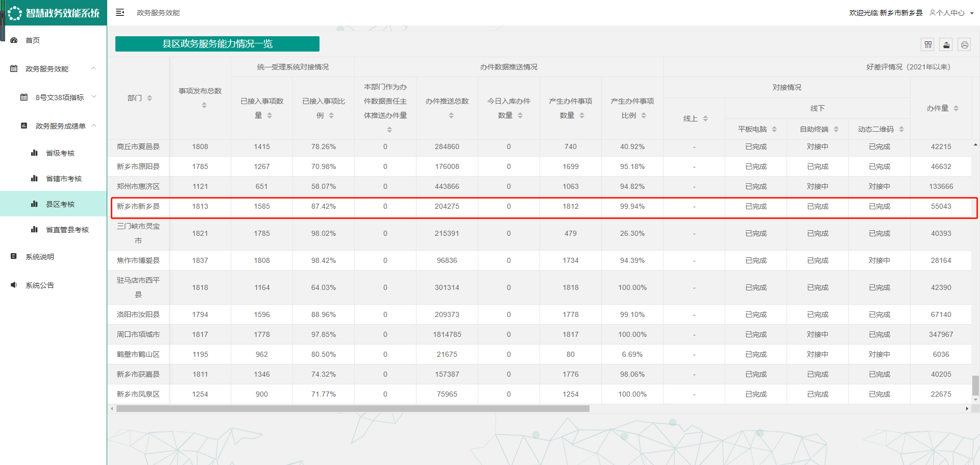Click the 首页 dashboard icon
The height and width of the screenshot is (465, 980).
(x=14, y=40)
